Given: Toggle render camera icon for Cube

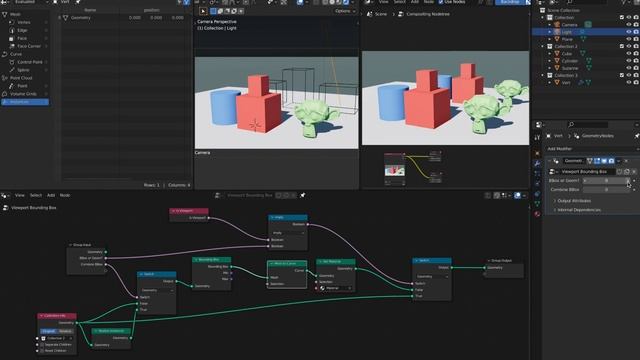Looking at the screenshot, I should pyautogui.click(x=636, y=53).
